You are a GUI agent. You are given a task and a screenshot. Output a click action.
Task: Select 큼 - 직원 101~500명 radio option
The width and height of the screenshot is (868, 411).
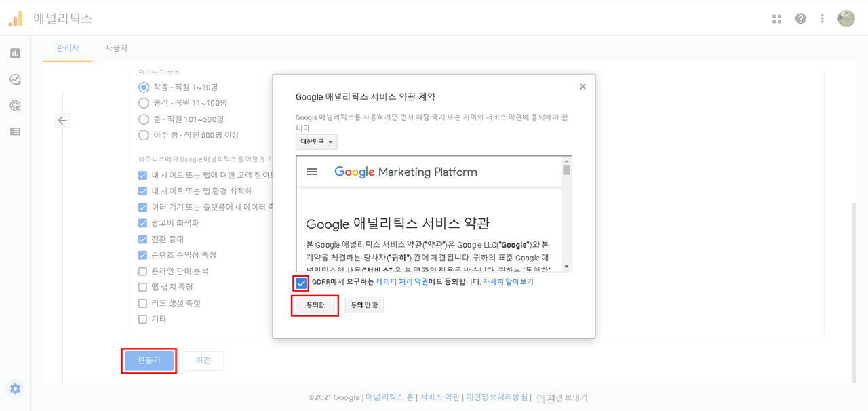pos(144,119)
